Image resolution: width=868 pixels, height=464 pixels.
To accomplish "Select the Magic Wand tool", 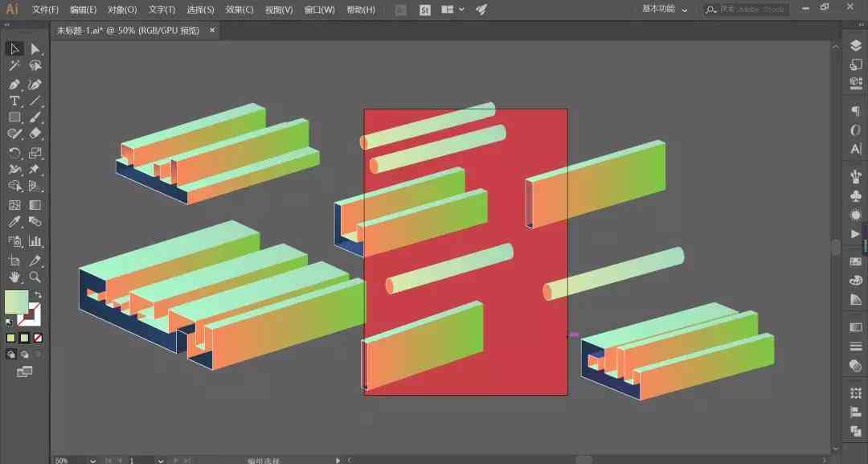I will tap(14, 66).
